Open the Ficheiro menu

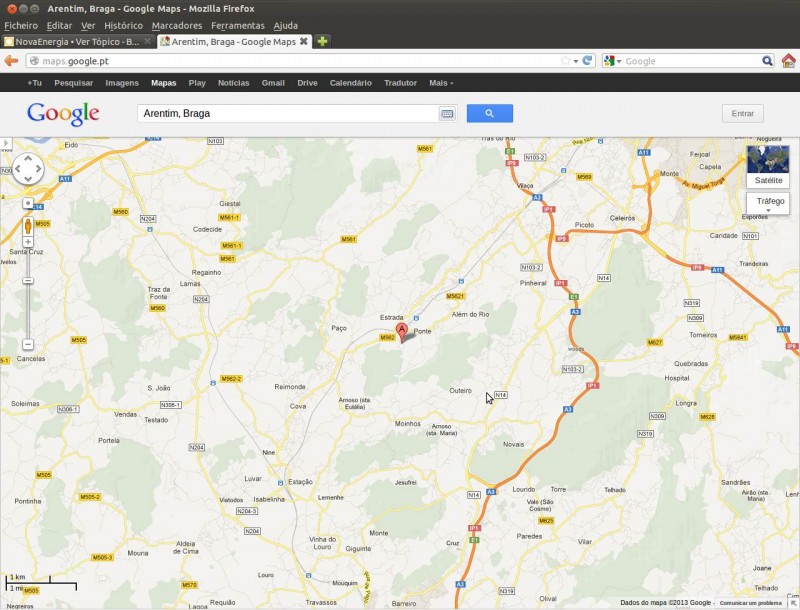pos(21,26)
